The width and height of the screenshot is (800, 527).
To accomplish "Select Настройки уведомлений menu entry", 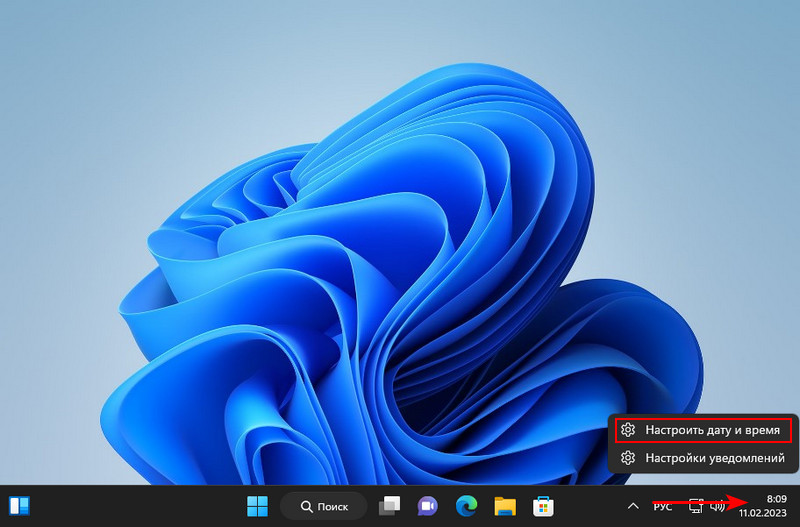I will pyautogui.click(x=703, y=458).
